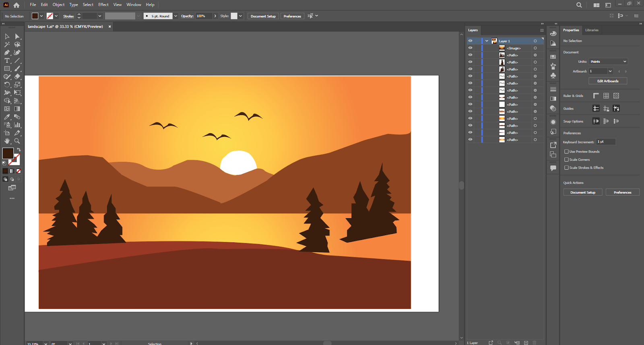This screenshot has height=345, width=644.
Task: Enable Use Preview Bounds checkbox
Action: [567, 151]
